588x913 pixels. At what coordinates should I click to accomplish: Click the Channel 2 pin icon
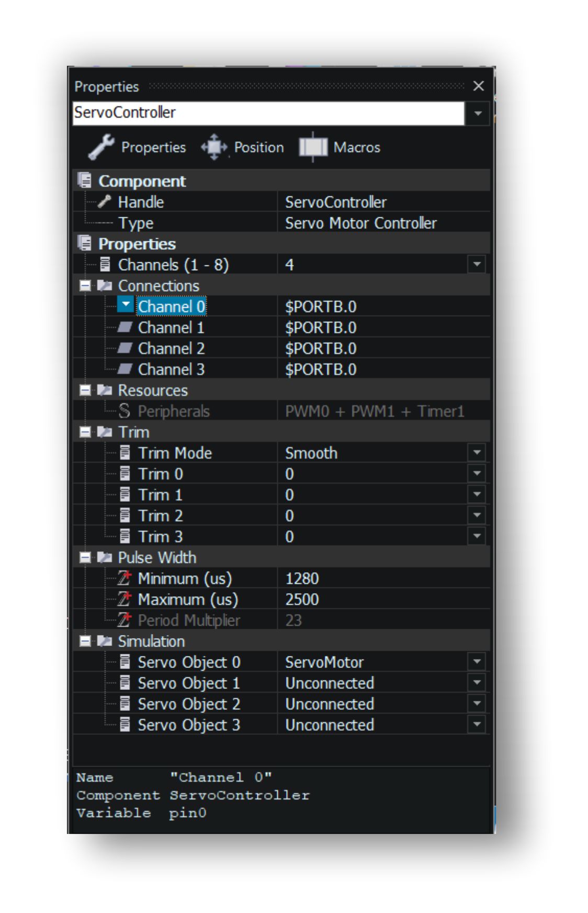point(125,348)
